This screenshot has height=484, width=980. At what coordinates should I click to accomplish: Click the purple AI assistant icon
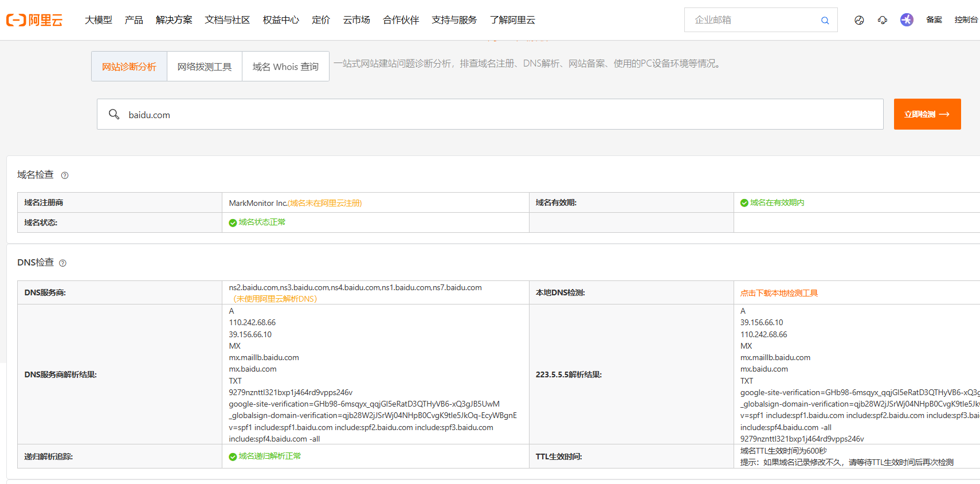click(907, 20)
